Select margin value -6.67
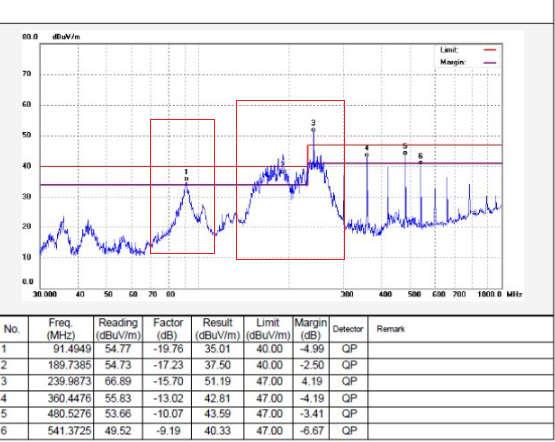 click(x=311, y=431)
